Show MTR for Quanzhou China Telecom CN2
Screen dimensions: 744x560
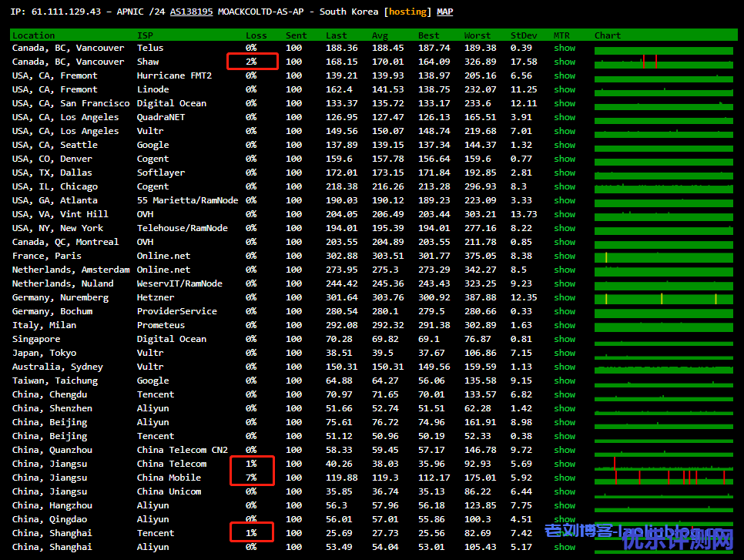pyautogui.click(x=565, y=450)
